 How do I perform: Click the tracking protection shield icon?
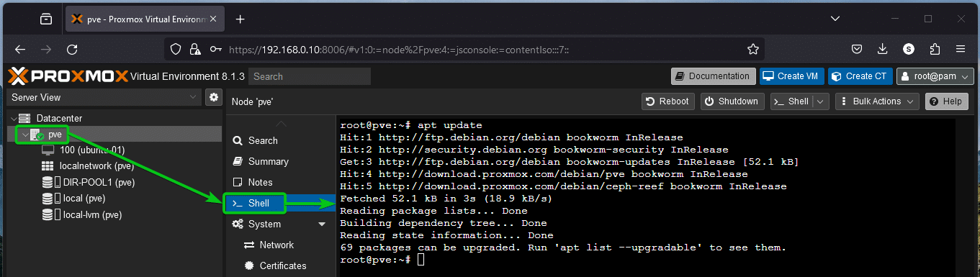(x=175, y=50)
